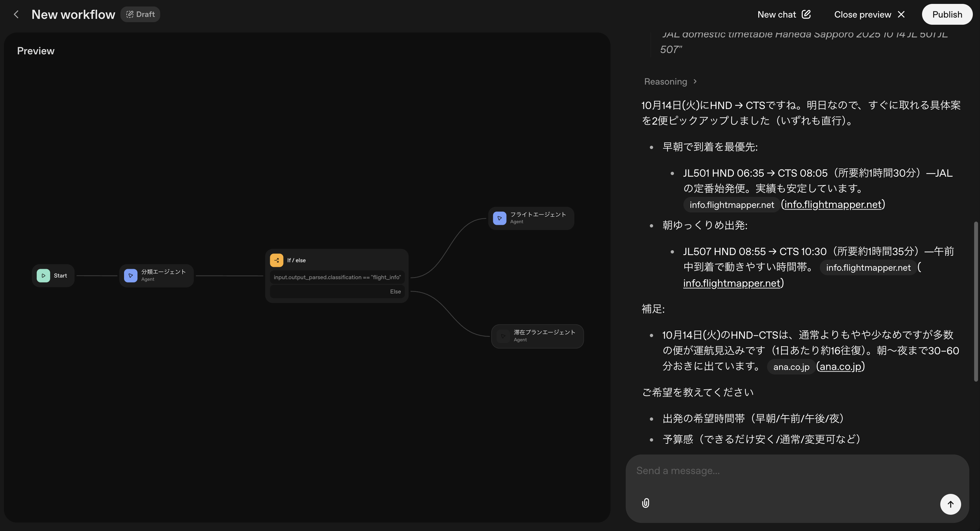The image size is (980, 531).
Task: Select the Start node play icon
Action: tap(43, 276)
